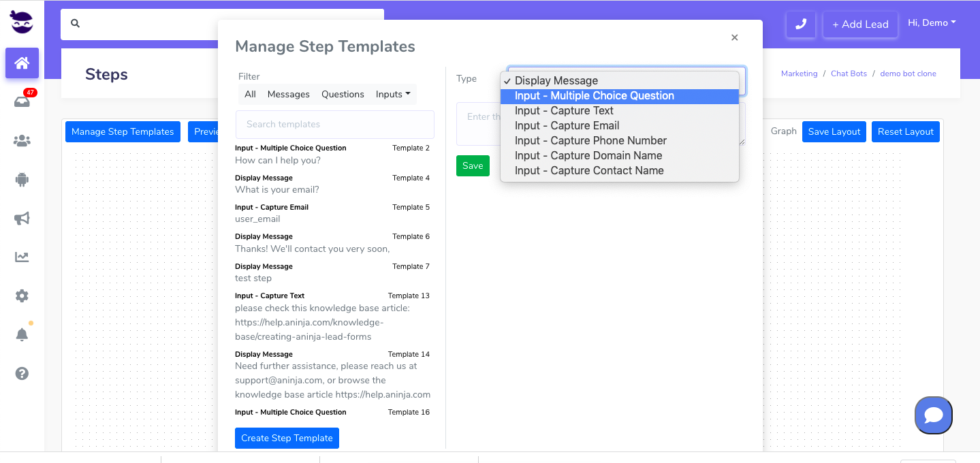Filter templates by Messages
The width and height of the screenshot is (980, 463).
pyautogui.click(x=288, y=94)
